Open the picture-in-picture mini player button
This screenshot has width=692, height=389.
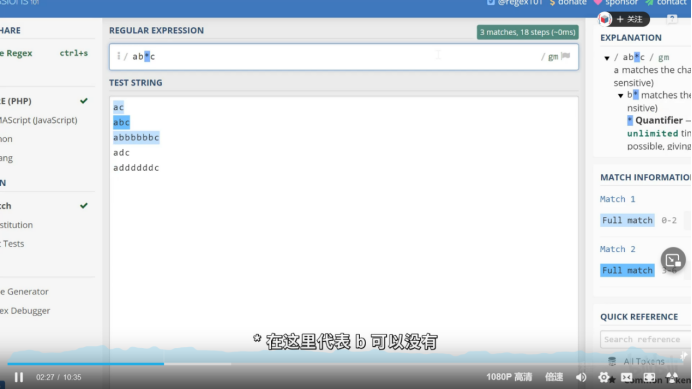pyautogui.click(x=673, y=260)
